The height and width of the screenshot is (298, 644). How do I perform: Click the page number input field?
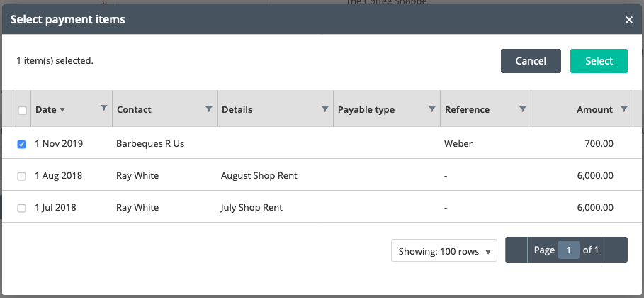pos(568,250)
